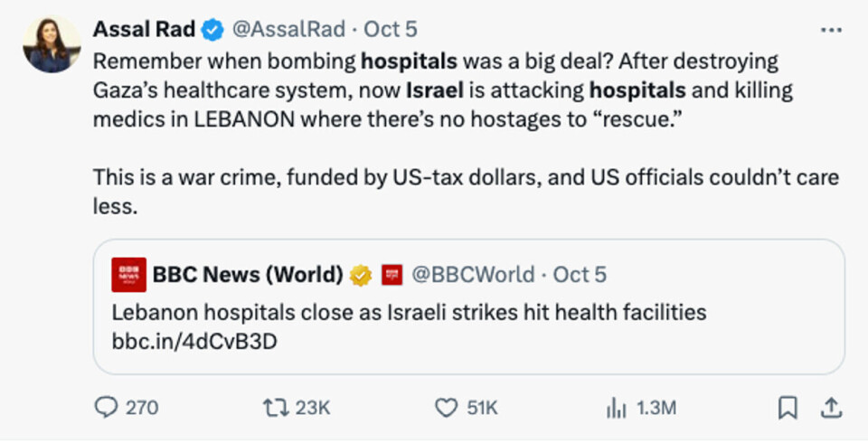
Task: View post analytics bar chart icon
Action: tap(616, 408)
